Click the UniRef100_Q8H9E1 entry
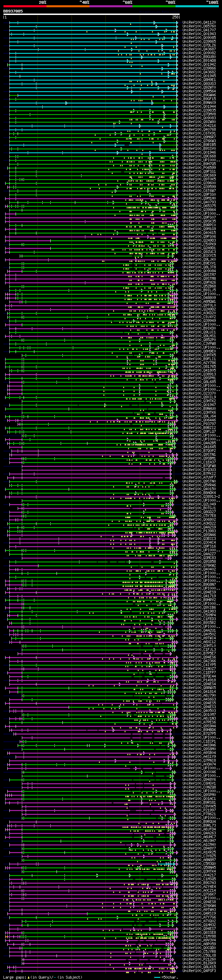 point(199,80)
